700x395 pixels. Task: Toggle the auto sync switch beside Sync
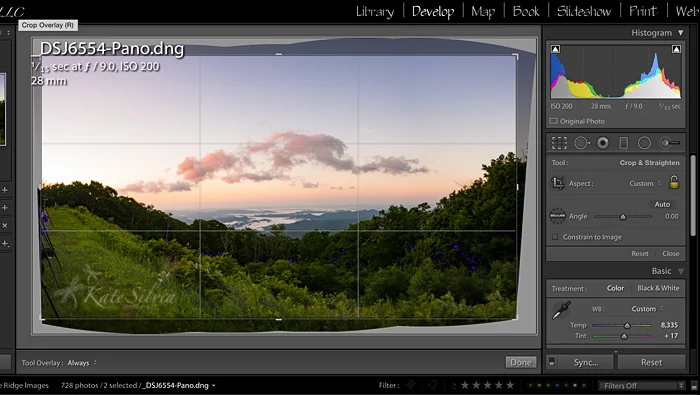point(551,362)
